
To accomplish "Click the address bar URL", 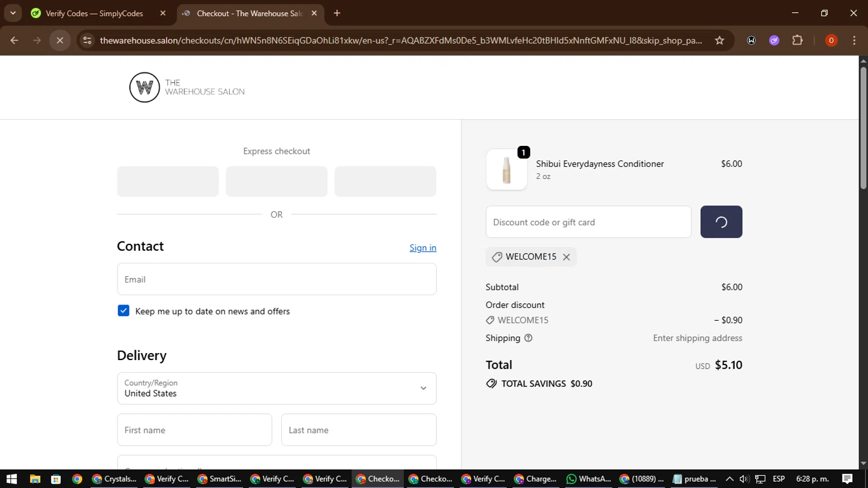I will tap(401, 41).
